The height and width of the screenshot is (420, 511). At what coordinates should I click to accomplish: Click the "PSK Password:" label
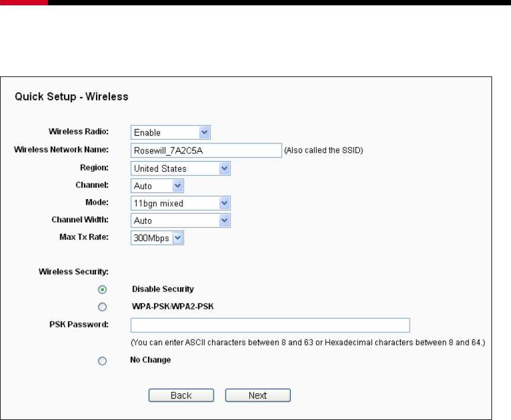click(79, 325)
